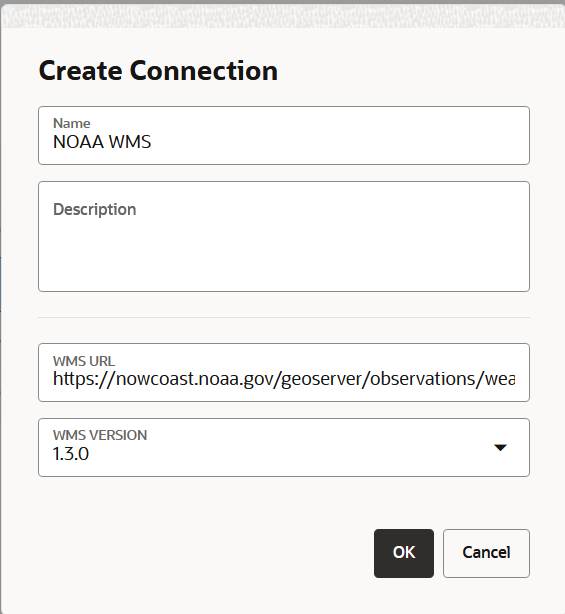
Task: Click the Create Connection heading
Action: click(x=158, y=71)
